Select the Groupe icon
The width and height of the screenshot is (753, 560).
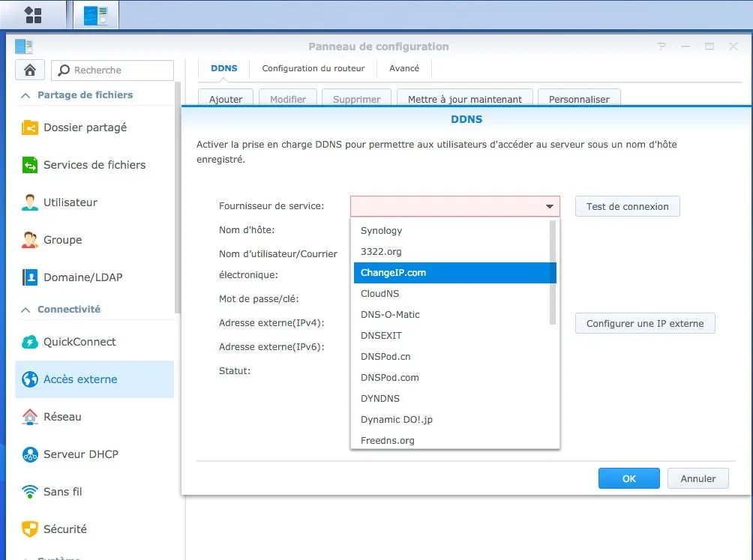click(30, 240)
